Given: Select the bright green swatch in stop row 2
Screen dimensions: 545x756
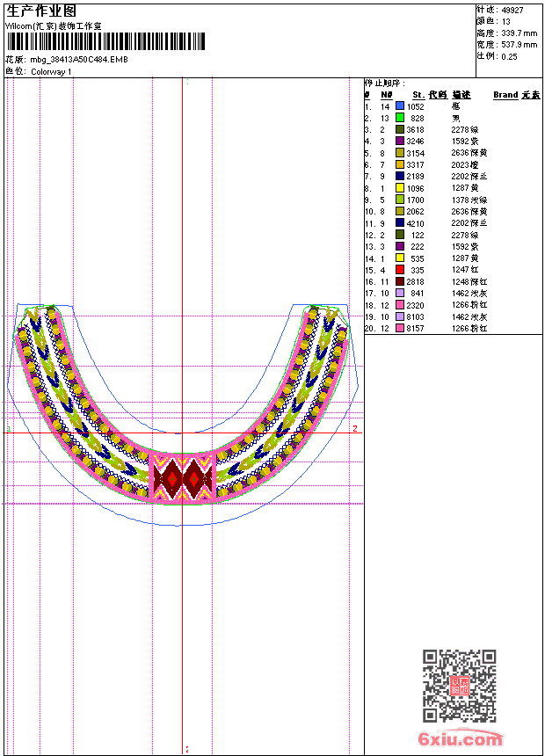Looking at the screenshot, I should click(x=400, y=118).
